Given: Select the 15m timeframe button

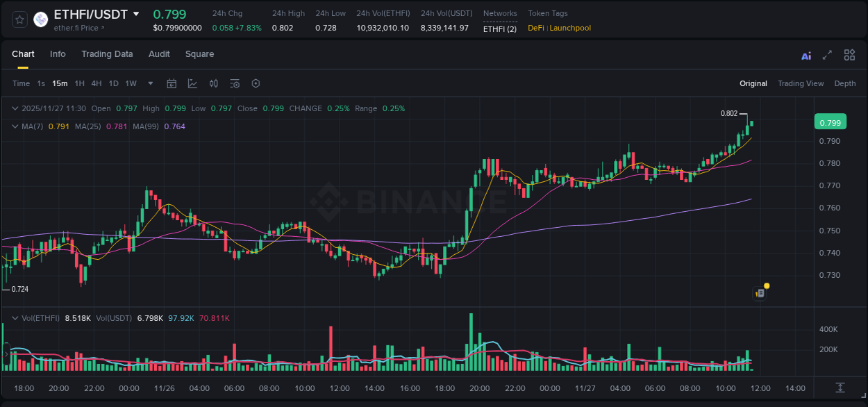Looking at the screenshot, I should [x=60, y=83].
